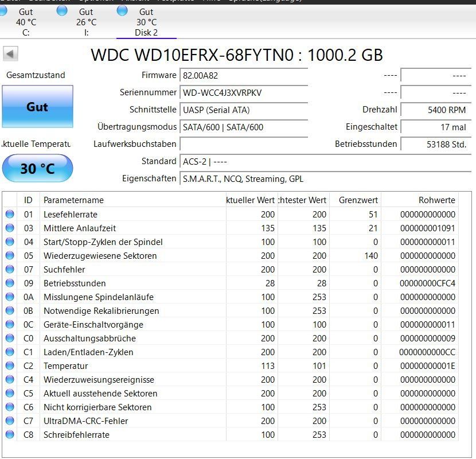This screenshot has height=459, width=476.
Task: Click raw value 000000000009 of Ausschaltungsabbrüche
Action: coord(427,338)
